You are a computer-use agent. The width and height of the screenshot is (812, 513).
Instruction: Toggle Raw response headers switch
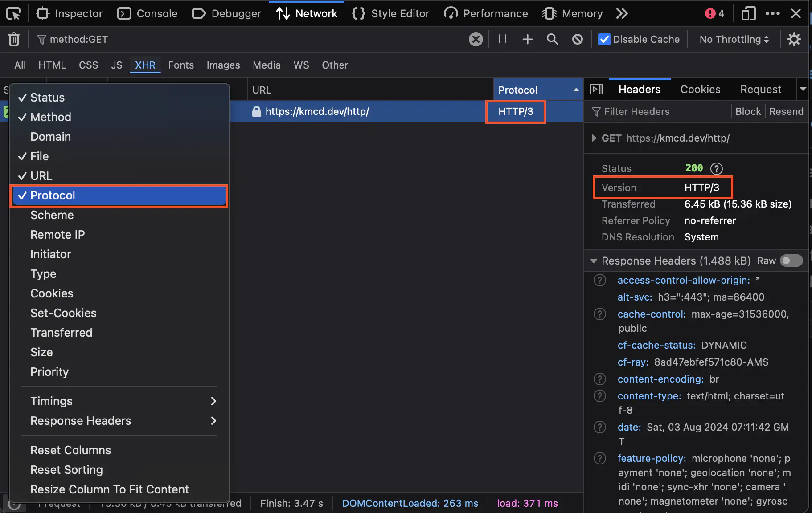pos(791,261)
